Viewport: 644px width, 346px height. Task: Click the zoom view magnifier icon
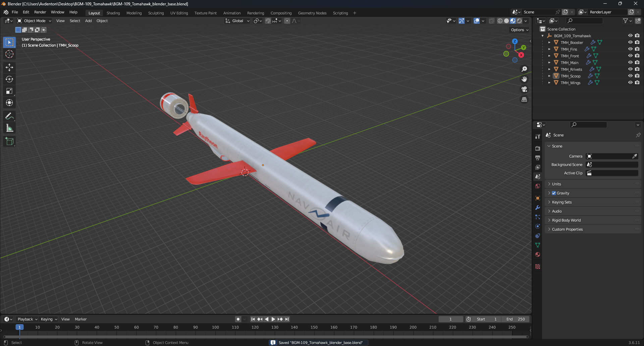click(524, 69)
